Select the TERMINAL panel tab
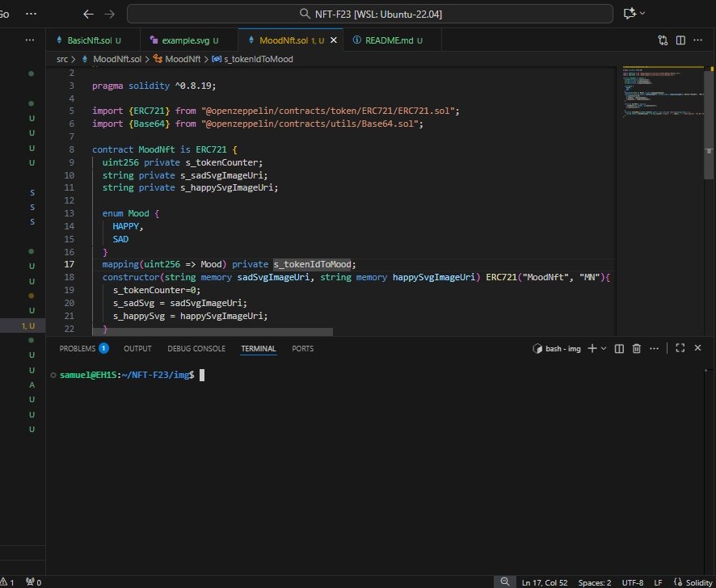716x588 pixels. point(259,348)
